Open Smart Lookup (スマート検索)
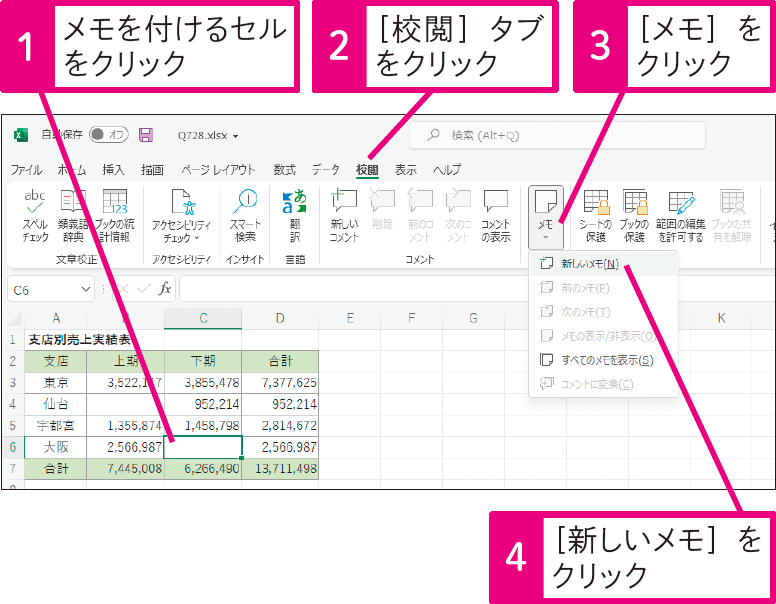 pyautogui.click(x=245, y=215)
